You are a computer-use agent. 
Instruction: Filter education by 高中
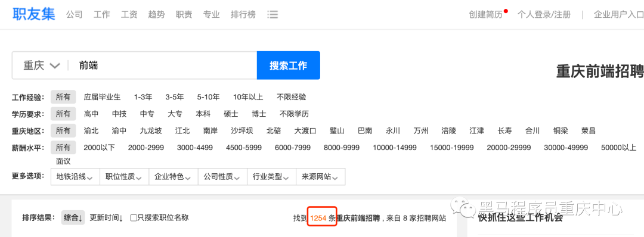[x=91, y=114]
